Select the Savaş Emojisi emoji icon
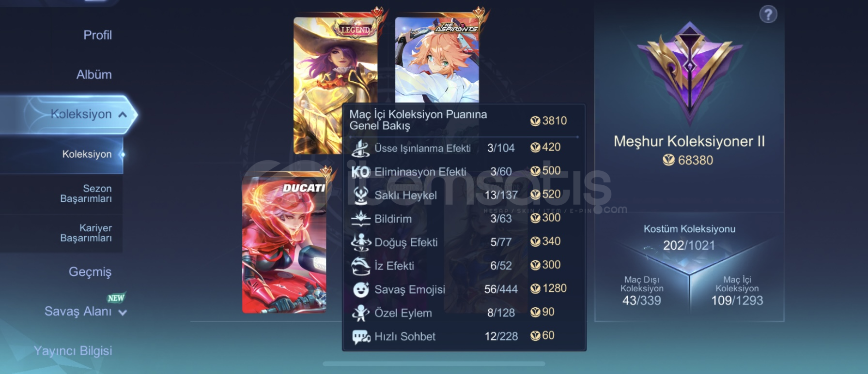 (x=360, y=289)
